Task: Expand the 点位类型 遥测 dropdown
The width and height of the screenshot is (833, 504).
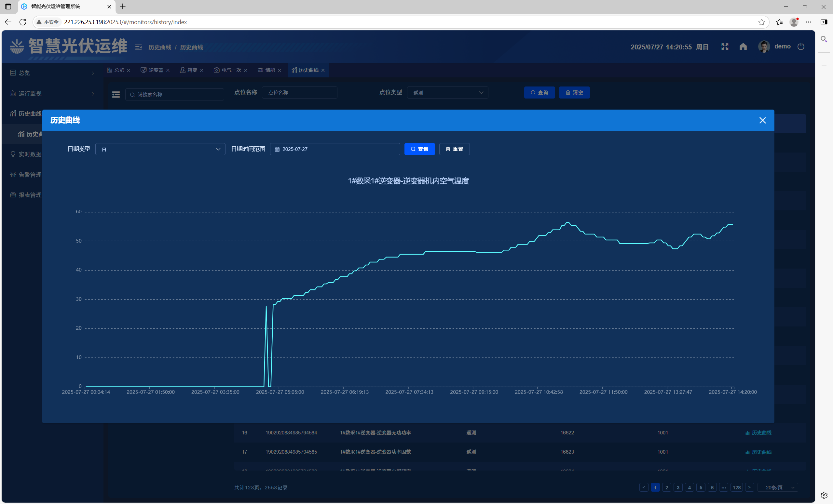Action: tap(447, 93)
